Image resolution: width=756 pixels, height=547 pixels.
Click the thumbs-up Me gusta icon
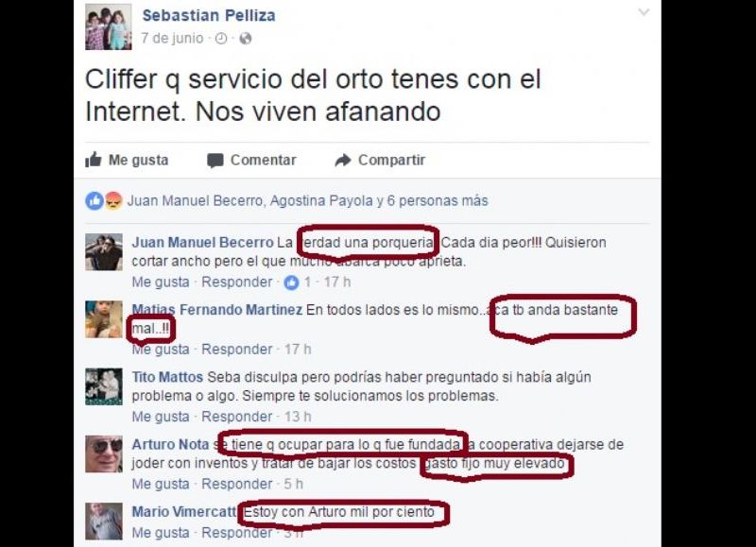click(94, 160)
